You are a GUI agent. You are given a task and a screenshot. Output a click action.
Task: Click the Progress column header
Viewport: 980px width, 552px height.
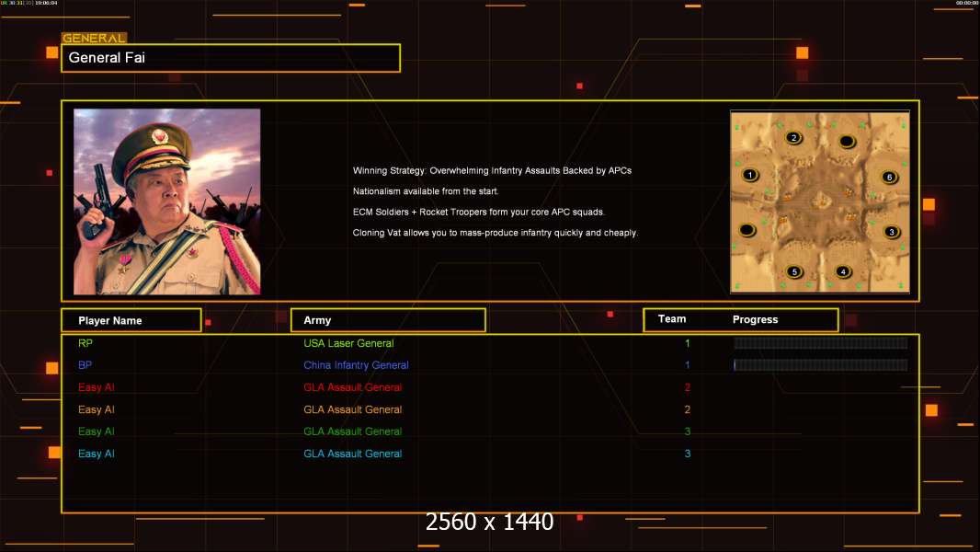(x=755, y=319)
